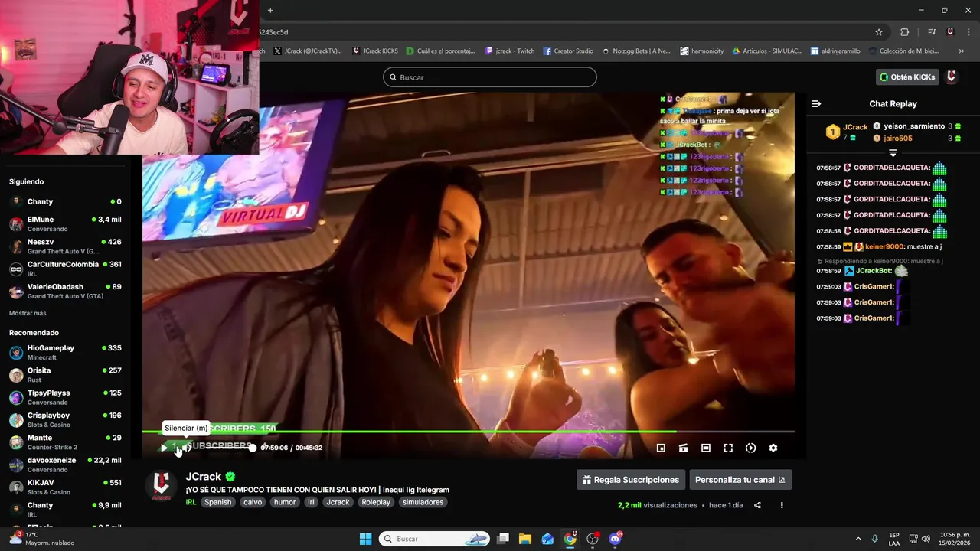Screen dimensions: 980x551
Task: Click Obtén KICKs button
Action: coord(907,77)
